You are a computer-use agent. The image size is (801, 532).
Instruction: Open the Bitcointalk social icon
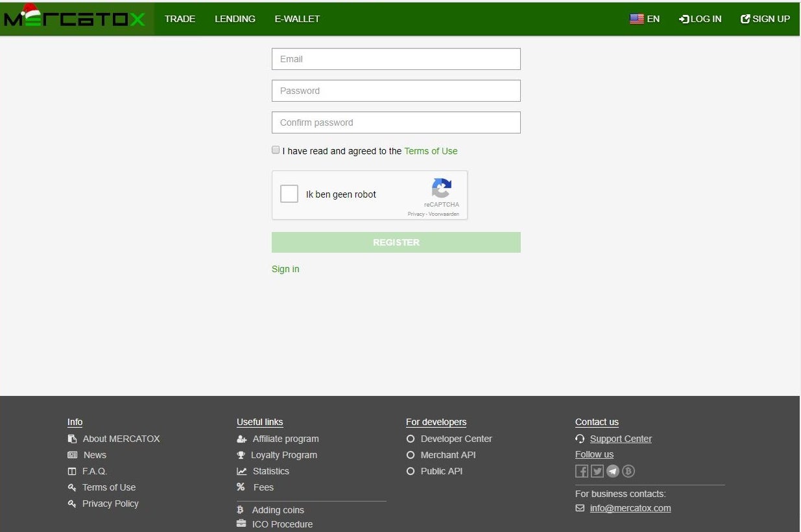point(628,471)
